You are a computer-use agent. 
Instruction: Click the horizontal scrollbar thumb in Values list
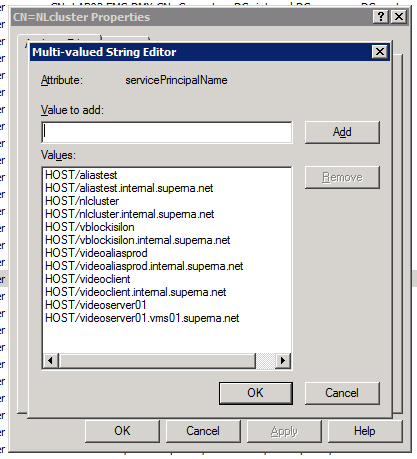(x=157, y=361)
